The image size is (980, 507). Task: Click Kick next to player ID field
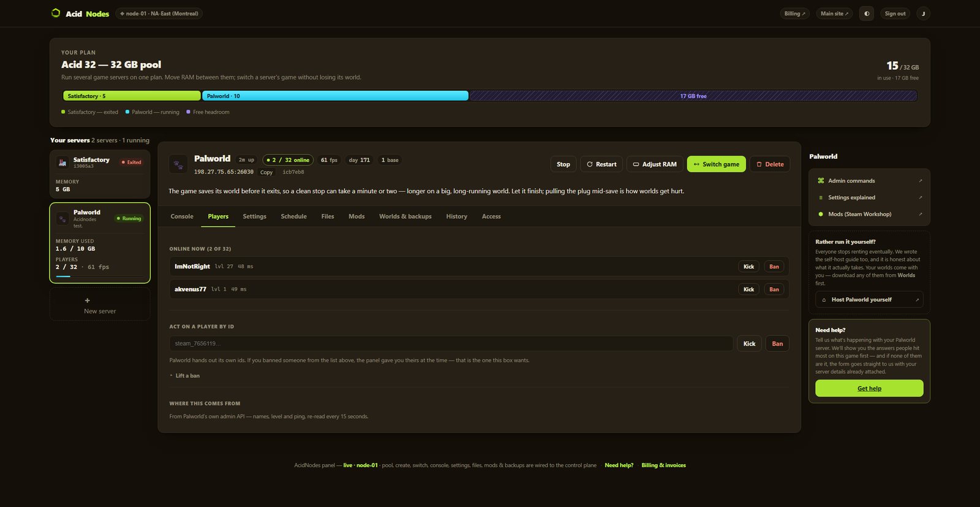[x=749, y=343]
